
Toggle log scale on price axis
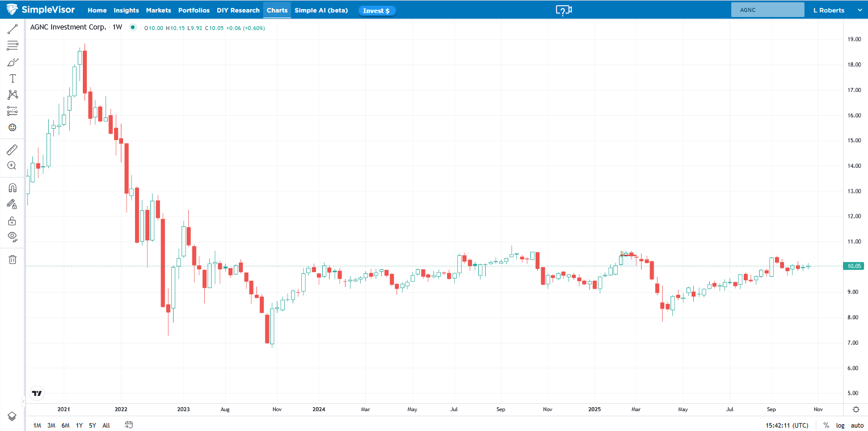[x=840, y=425]
